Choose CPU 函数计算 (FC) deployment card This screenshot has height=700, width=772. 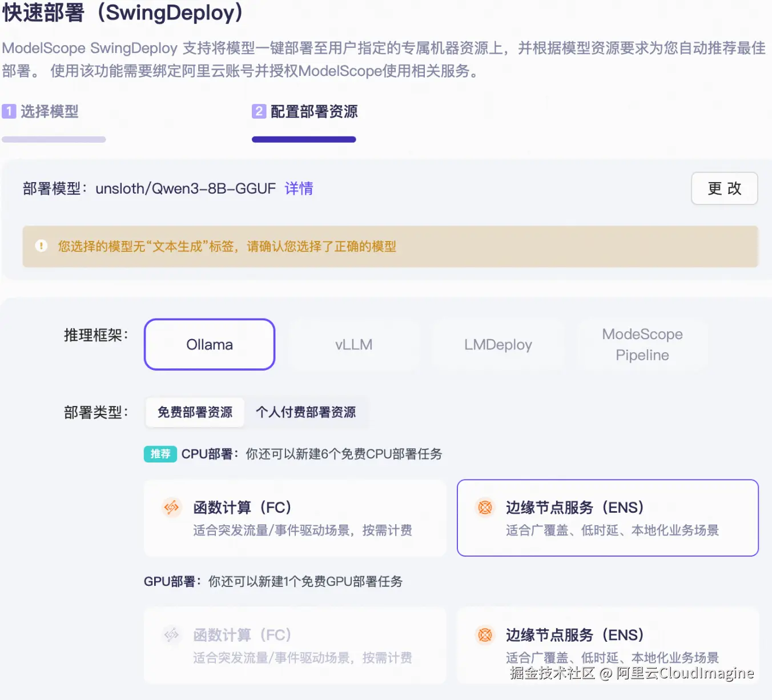point(295,518)
